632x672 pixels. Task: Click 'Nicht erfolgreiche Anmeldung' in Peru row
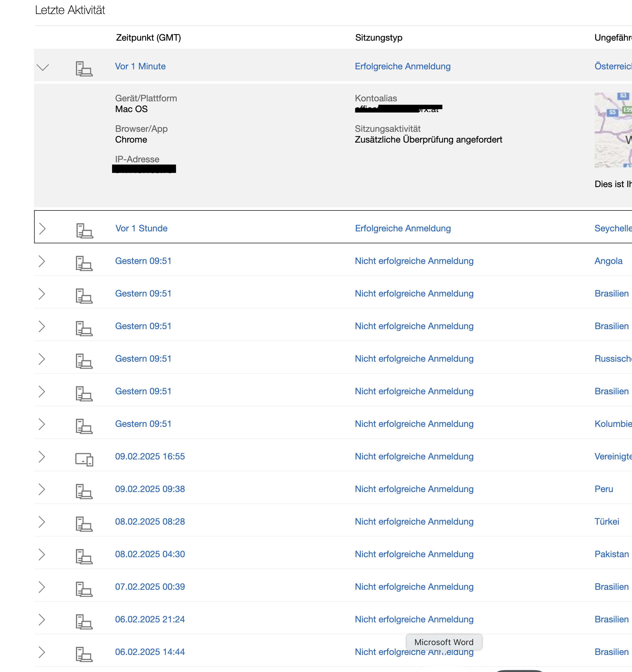coord(414,489)
